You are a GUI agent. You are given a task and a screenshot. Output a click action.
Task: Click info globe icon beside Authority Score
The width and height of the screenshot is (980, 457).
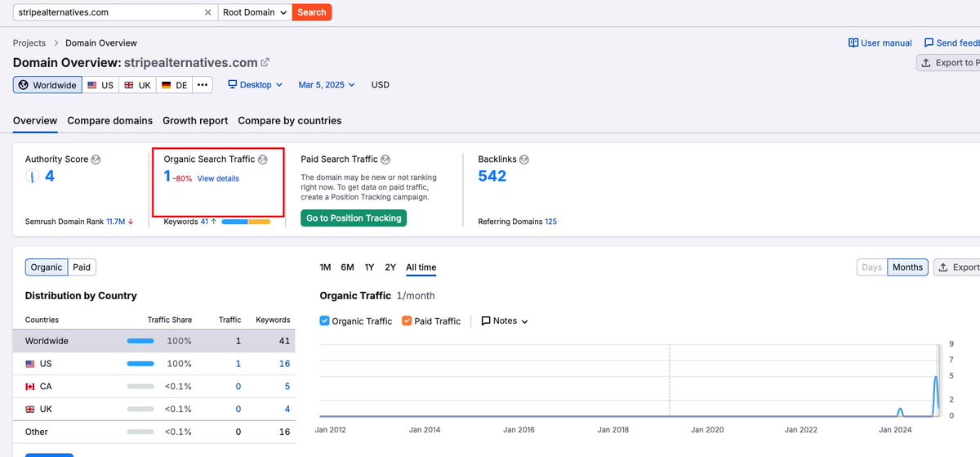pos(96,159)
